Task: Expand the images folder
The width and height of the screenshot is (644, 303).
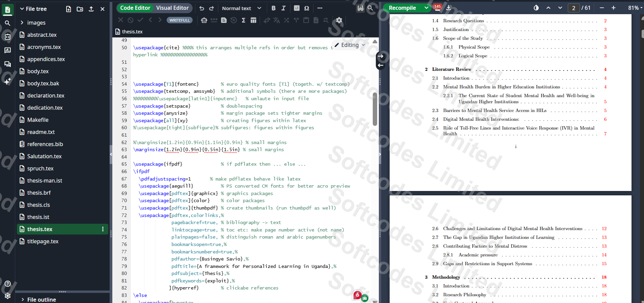Action: click(x=36, y=23)
